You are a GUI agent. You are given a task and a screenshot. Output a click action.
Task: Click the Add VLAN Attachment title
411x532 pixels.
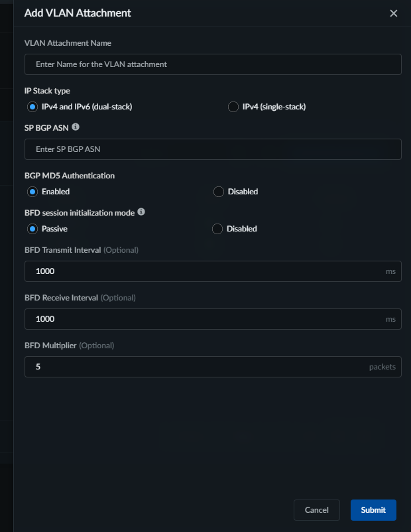click(x=78, y=13)
